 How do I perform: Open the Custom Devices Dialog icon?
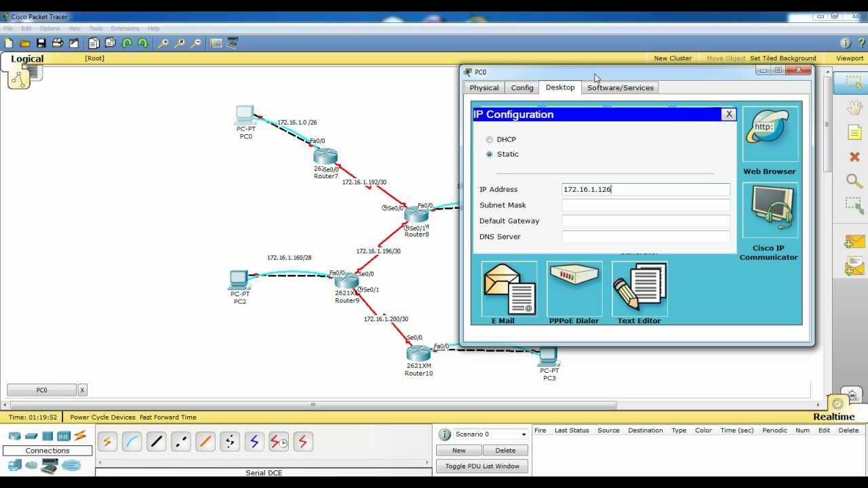click(233, 43)
